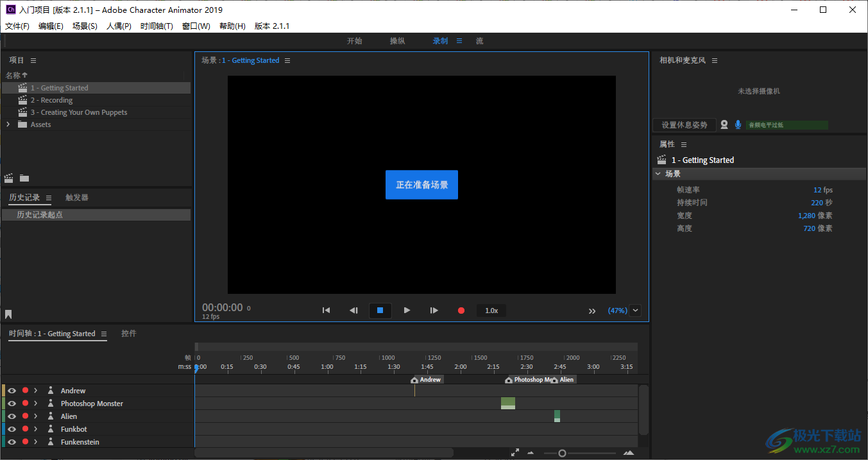Collapse the Scene properties section
This screenshot has width=868, height=460.
click(x=658, y=174)
